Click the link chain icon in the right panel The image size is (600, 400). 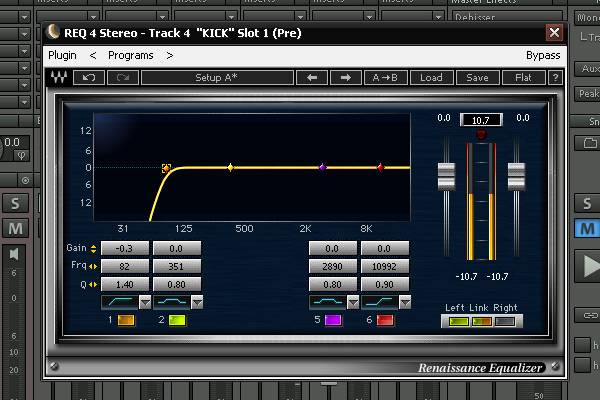pos(590,315)
